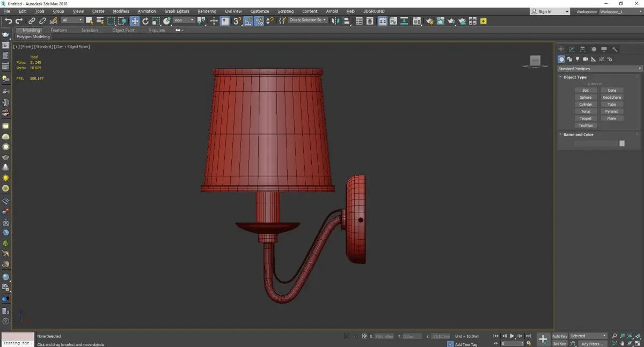
Task: Switch to Motion panel tab
Action: tap(593, 49)
